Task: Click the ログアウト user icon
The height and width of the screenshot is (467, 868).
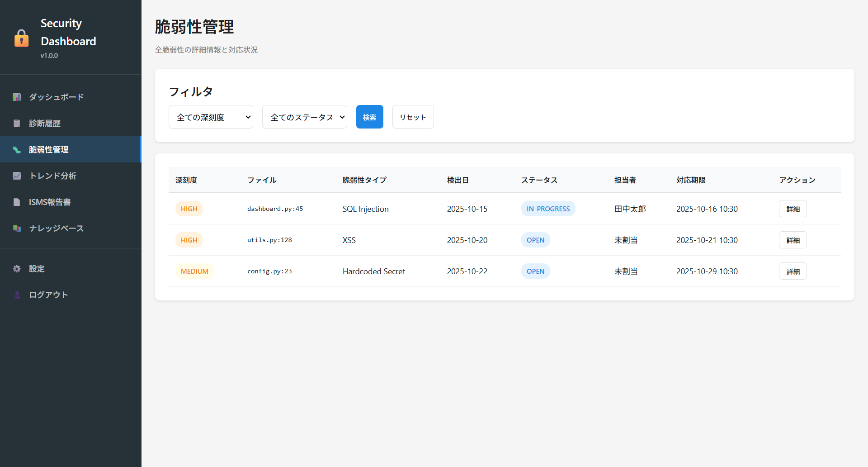Action: click(17, 295)
